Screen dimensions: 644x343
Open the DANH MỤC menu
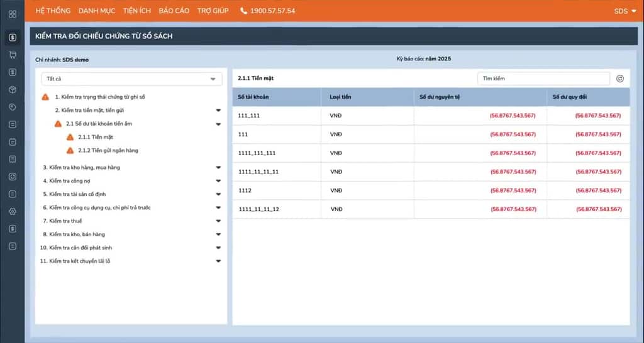click(97, 11)
